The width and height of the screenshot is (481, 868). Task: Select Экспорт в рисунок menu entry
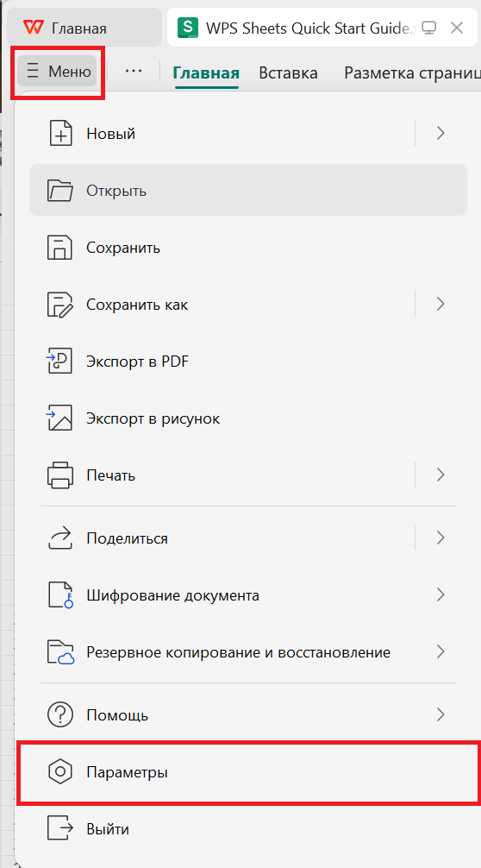248,418
